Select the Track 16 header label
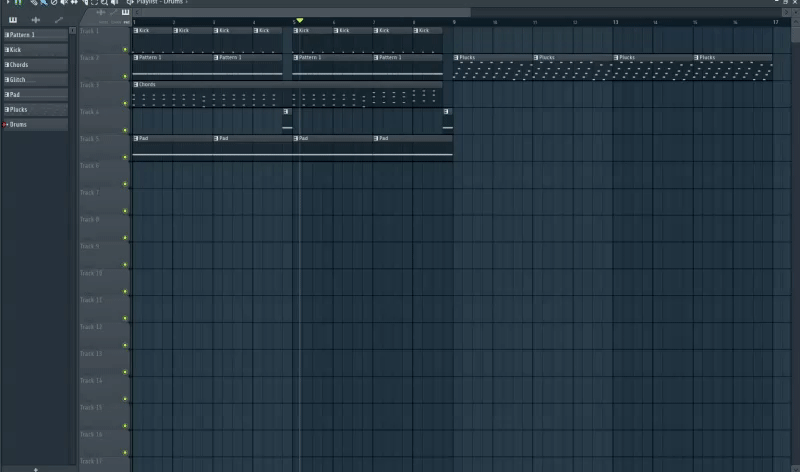The width and height of the screenshot is (800, 472). coord(91,435)
